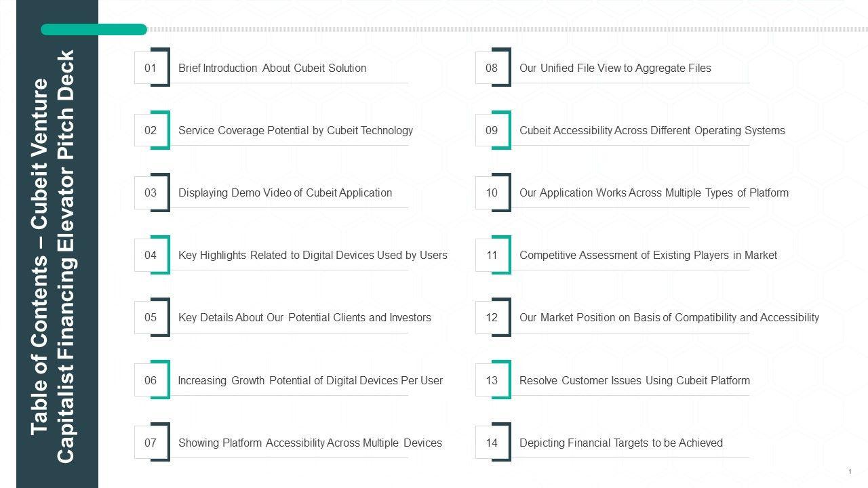Click the number 14 box
The image size is (868, 488).
coord(492,443)
